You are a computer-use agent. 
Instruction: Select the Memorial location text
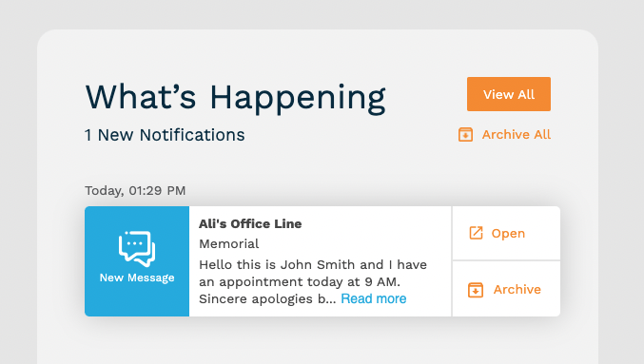(228, 243)
